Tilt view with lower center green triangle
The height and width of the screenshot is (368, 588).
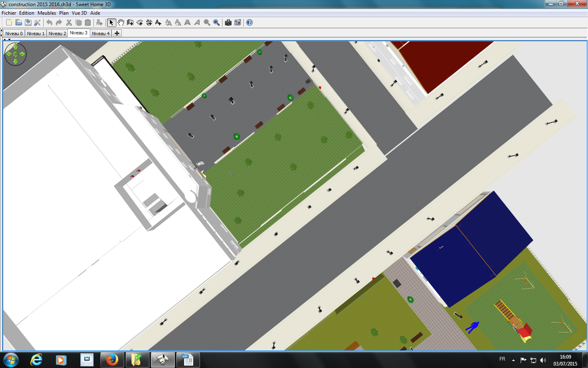click(16, 56)
